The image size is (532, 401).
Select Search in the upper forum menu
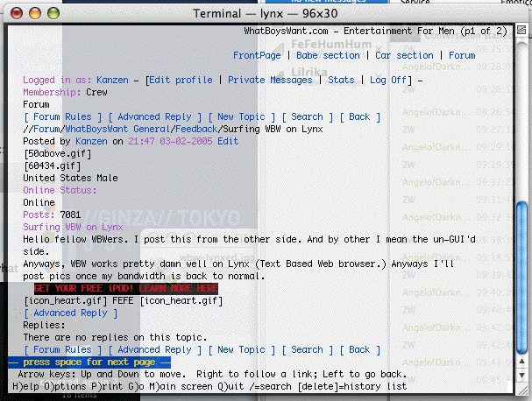coord(307,116)
